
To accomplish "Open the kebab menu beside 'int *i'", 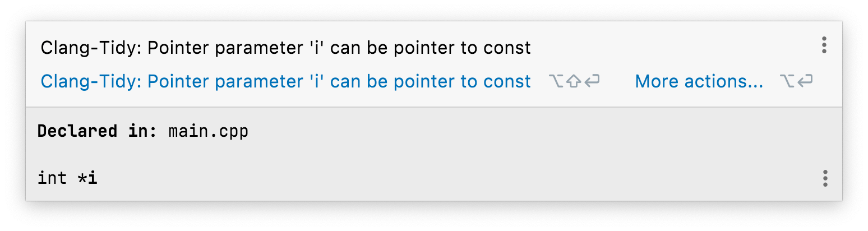I will [825, 178].
